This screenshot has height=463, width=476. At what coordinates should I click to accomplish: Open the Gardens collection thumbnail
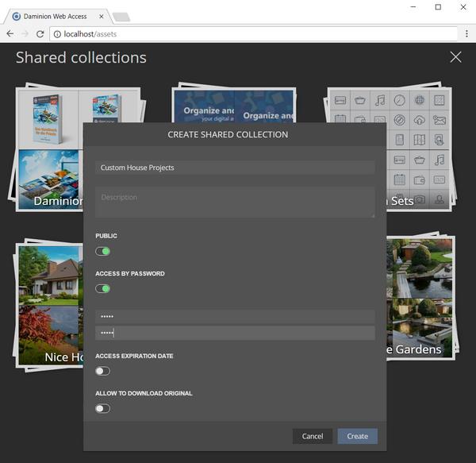422,296
